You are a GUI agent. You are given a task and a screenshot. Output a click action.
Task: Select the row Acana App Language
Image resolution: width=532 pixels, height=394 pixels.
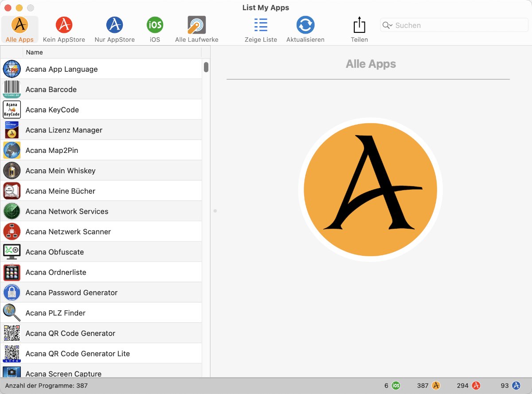[x=101, y=69]
